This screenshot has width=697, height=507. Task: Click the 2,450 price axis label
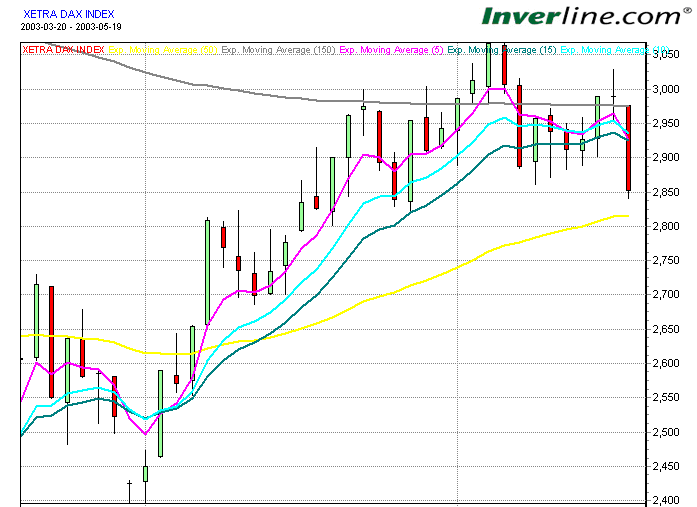coord(666,466)
